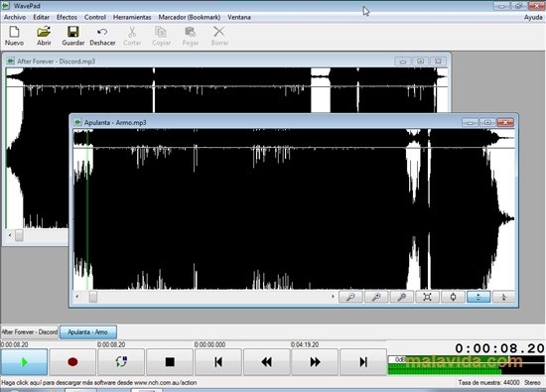Open the Control menu
This screenshot has height=392, width=546.
point(95,17)
